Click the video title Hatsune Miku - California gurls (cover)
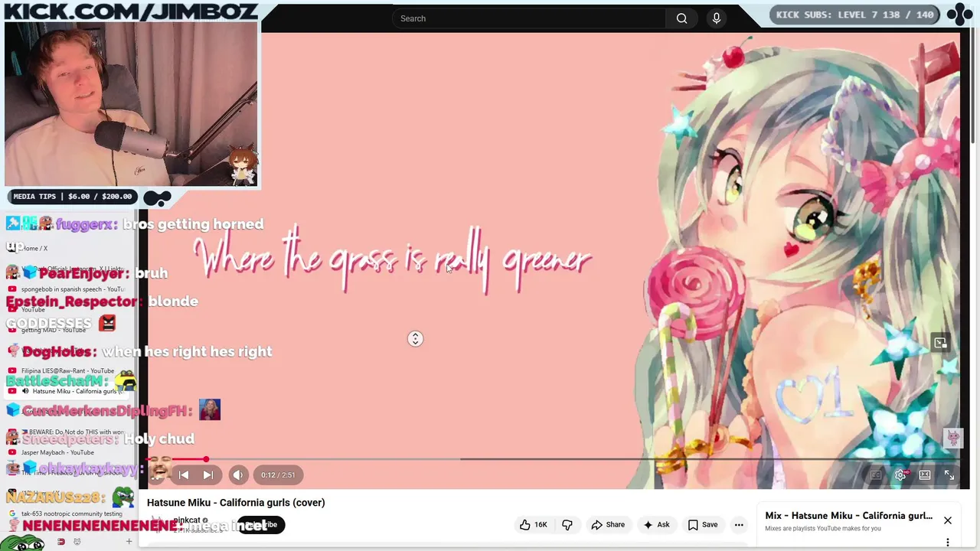Image resolution: width=980 pixels, height=551 pixels. [x=236, y=503]
